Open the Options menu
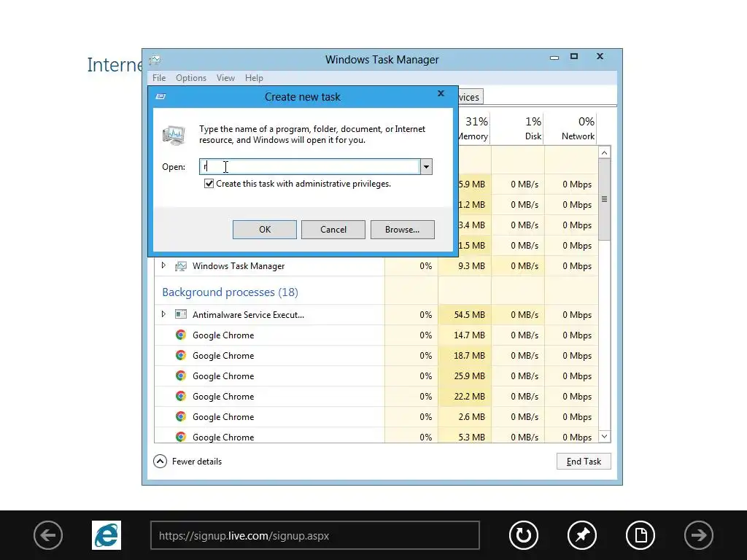Viewport: 747px width, 560px height. pos(191,77)
